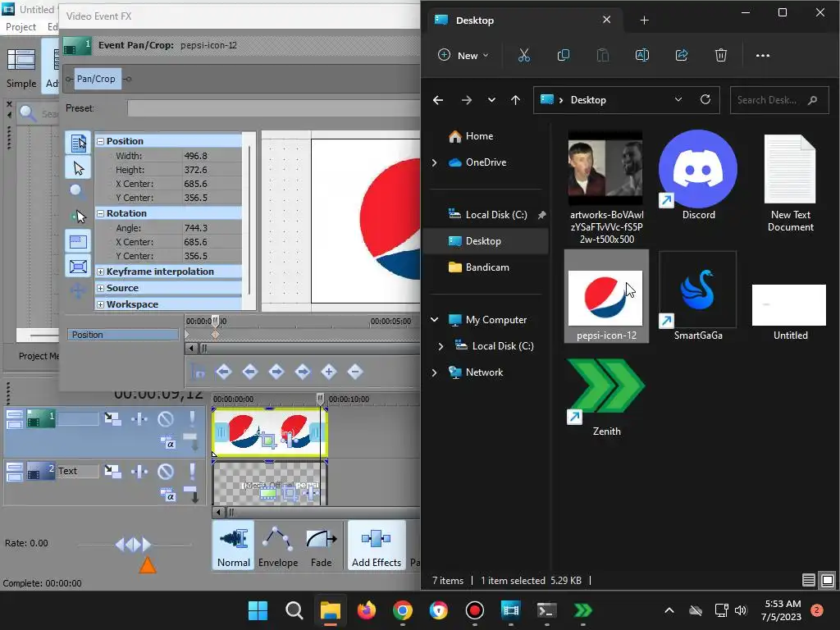Select the Zoom magnifier tool in Pan/Crop
Screen dimensions: 840x630
click(78, 192)
